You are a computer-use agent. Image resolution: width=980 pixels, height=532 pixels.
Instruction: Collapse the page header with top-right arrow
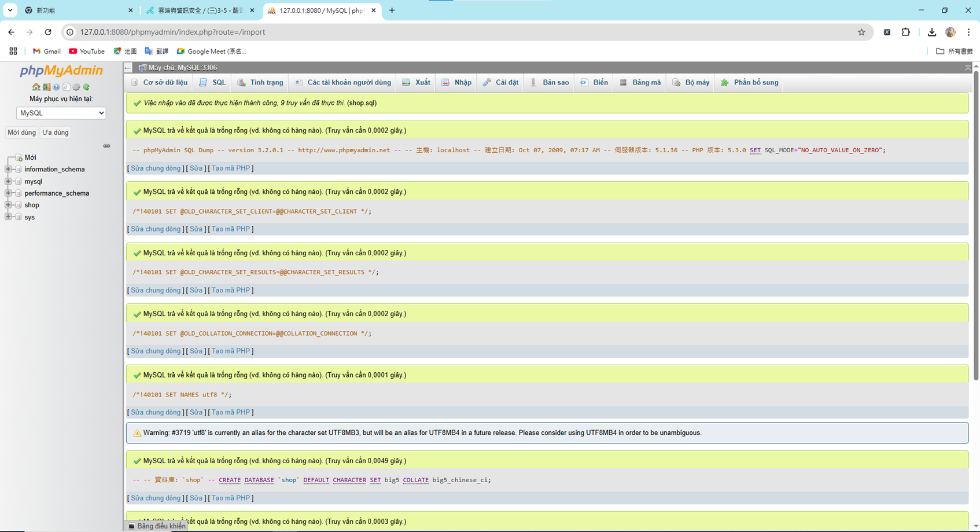point(967,68)
